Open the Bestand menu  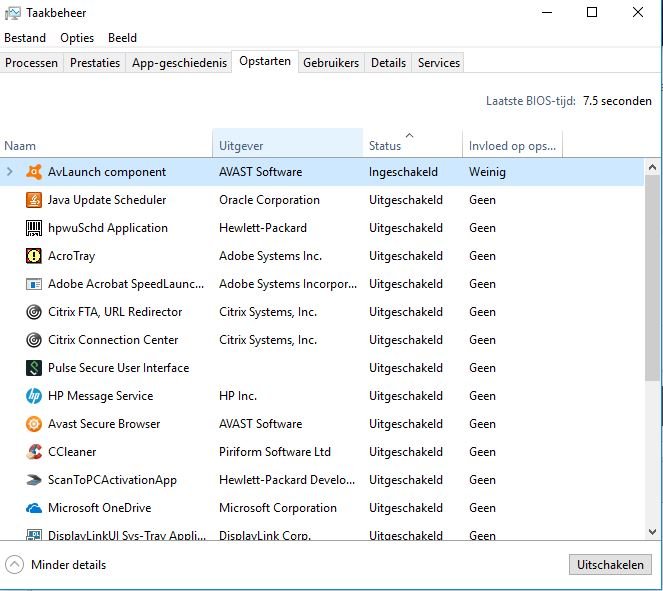pyautogui.click(x=25, y=38)
